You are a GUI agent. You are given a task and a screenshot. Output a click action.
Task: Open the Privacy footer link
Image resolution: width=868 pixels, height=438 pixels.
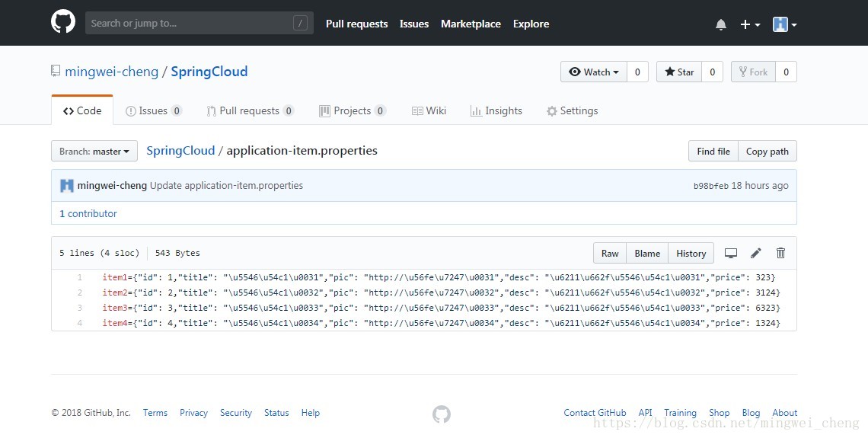point(193,413)
